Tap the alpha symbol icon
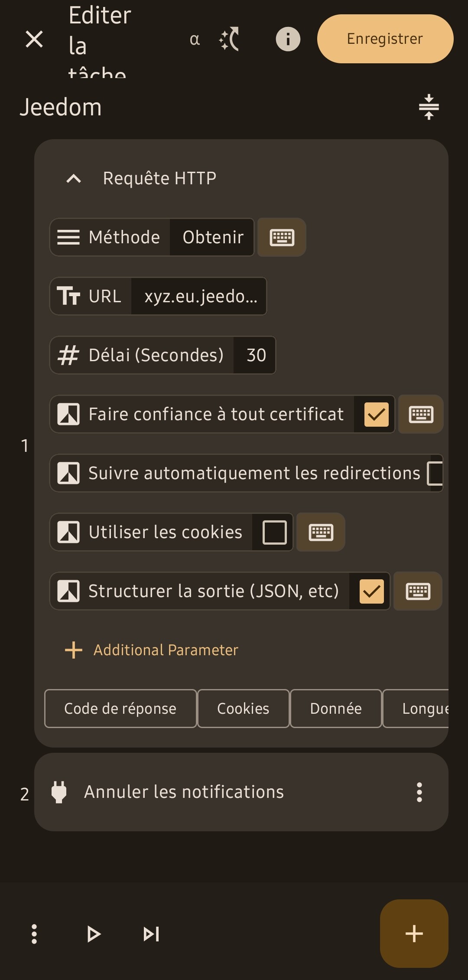This screenshot has height=980, width=468. (195, 39)
